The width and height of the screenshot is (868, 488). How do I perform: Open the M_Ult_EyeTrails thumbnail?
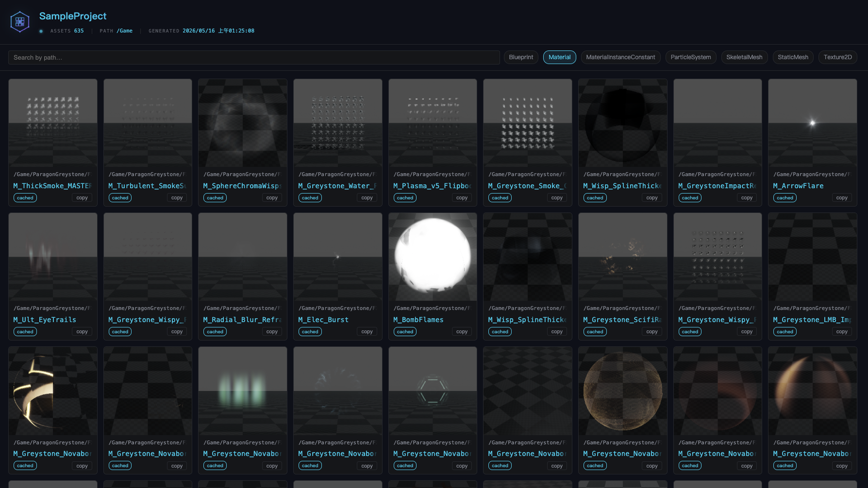(x=53, y=257)
